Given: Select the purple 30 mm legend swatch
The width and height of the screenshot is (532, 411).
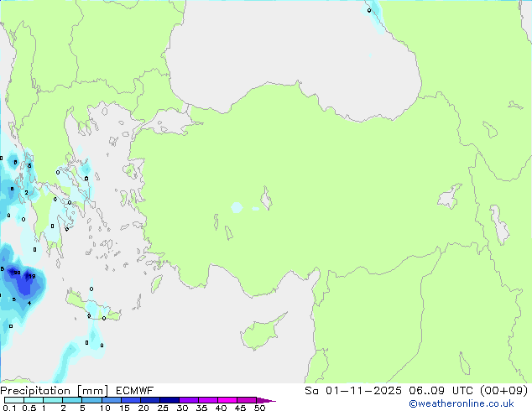Looking at the screenshot, I should click(189, 400).
